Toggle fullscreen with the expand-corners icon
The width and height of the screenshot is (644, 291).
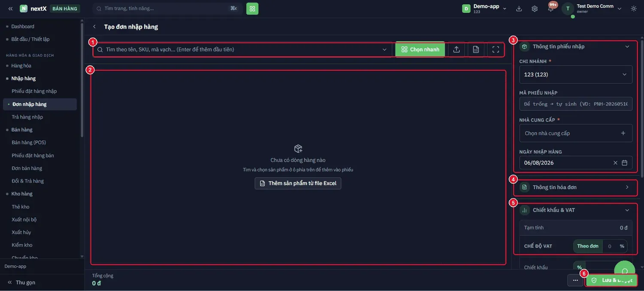coord(495,49)
